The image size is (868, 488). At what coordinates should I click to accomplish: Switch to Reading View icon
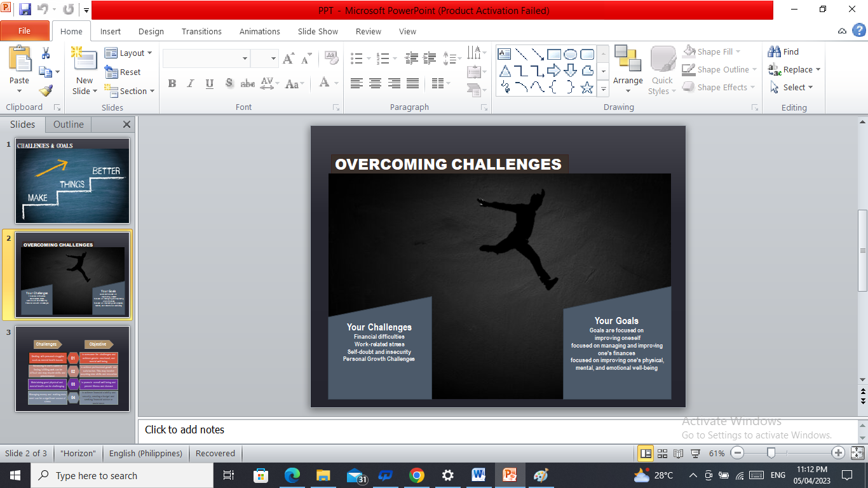(x=679, y=453)
